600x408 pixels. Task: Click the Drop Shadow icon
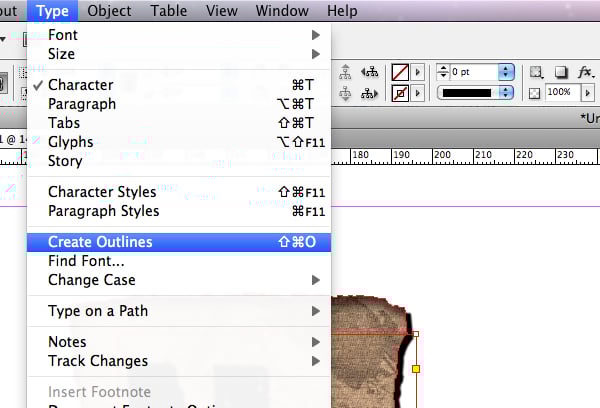(560, 72)
